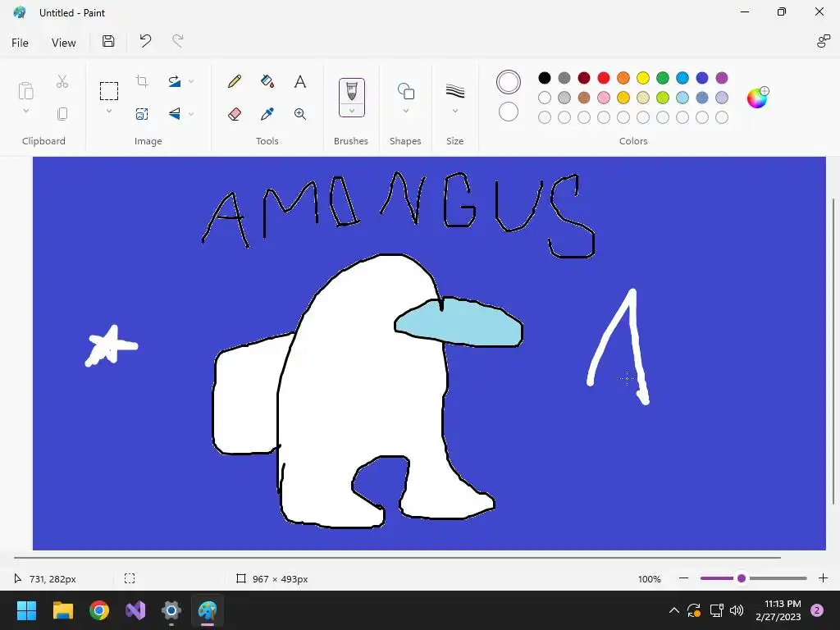Open the Edit colors wheel

tap(758, 98)
